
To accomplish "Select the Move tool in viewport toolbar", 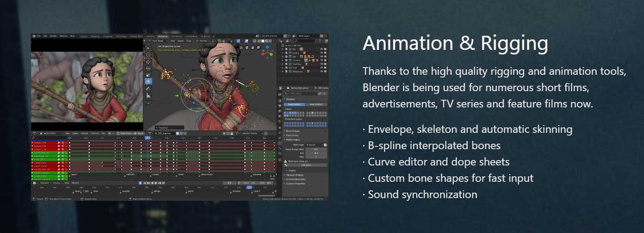I will pyautogui.click(x=148, y=62).
